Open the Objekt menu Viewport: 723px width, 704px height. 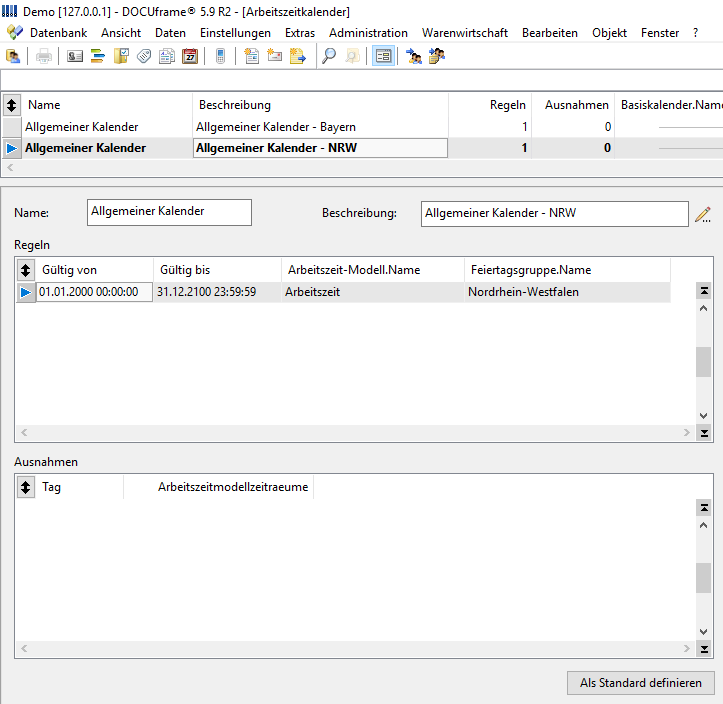[x=609, y=33]
